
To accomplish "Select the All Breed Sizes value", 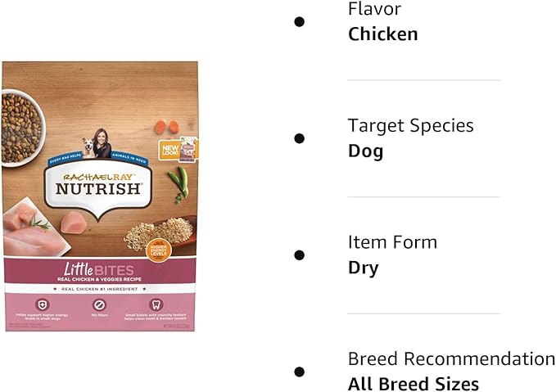I will pos(414,384).
